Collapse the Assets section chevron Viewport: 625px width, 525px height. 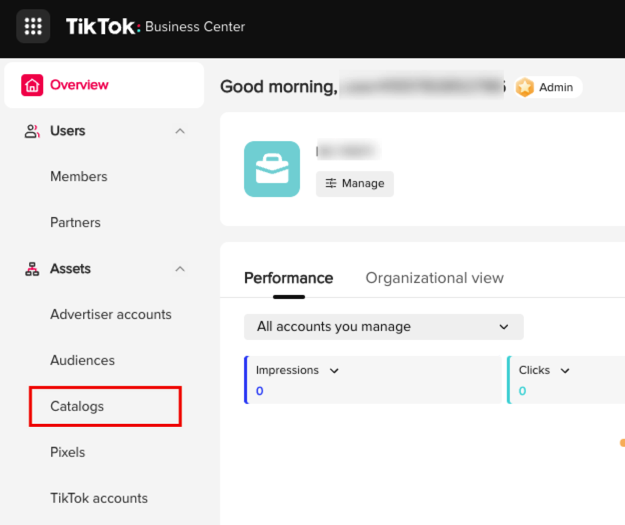[x=180, y=269]
